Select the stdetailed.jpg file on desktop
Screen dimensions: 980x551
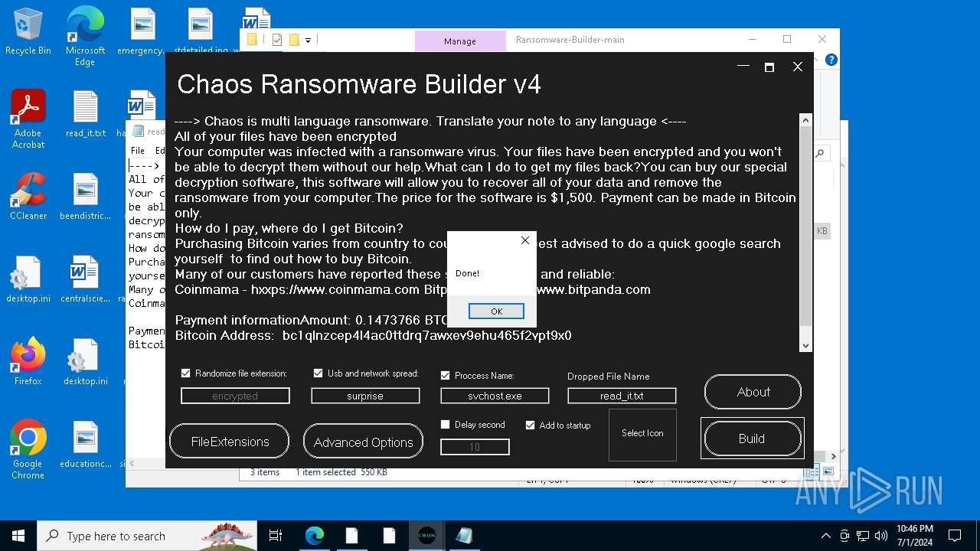coord(201,31)
